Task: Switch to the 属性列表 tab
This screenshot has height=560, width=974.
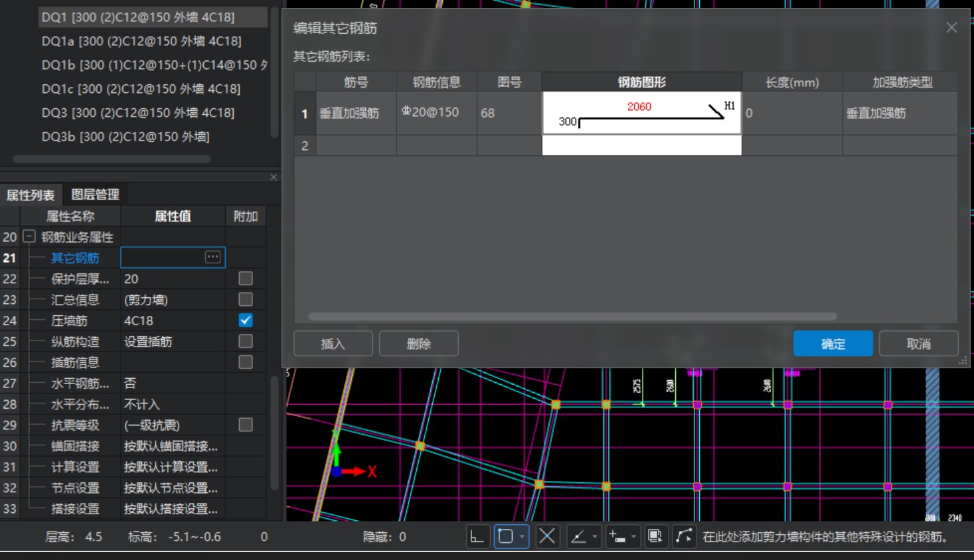Action: click(31, 195)
